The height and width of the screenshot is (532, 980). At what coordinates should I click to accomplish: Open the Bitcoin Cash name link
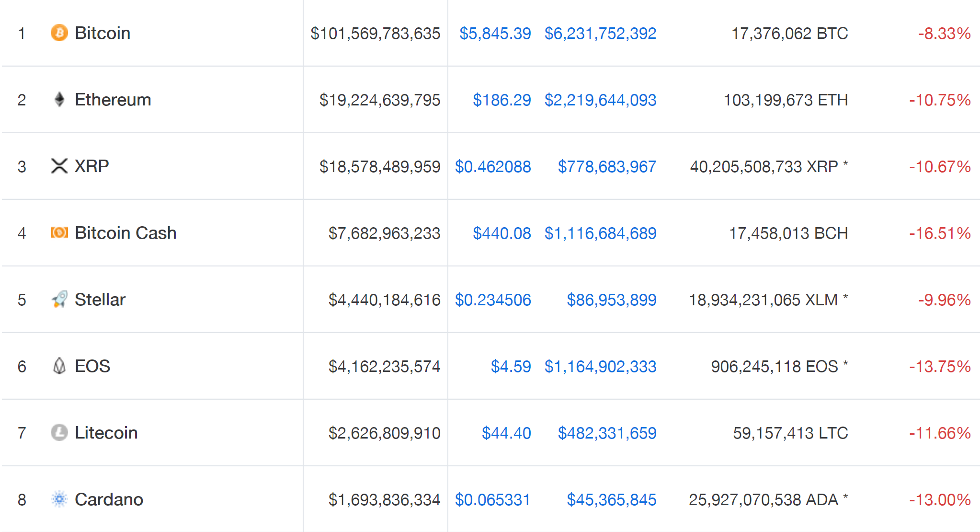point(125,233)
